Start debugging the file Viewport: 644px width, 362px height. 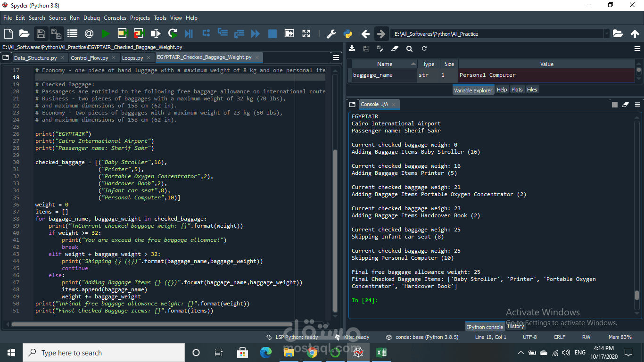coord(189,33)
